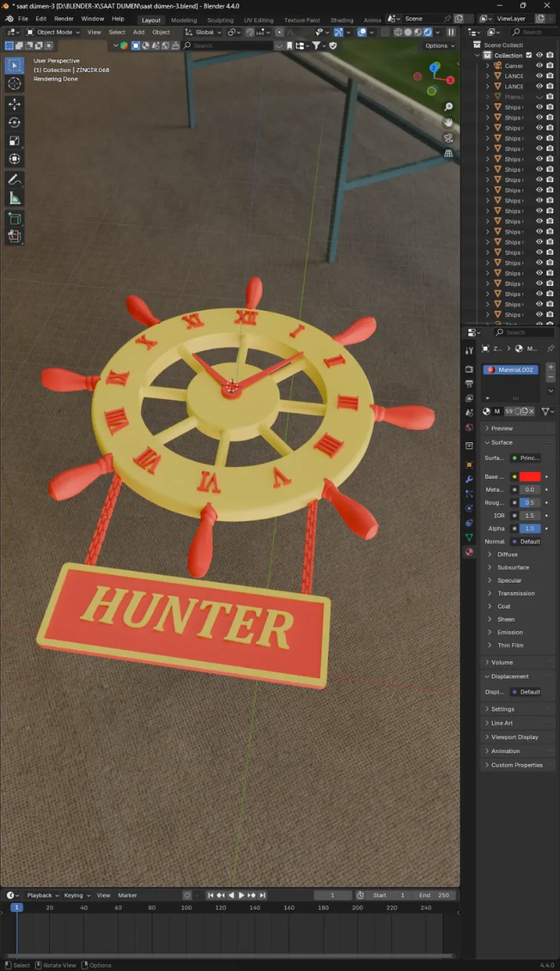Expand the Subsurface section

[513, 567]
